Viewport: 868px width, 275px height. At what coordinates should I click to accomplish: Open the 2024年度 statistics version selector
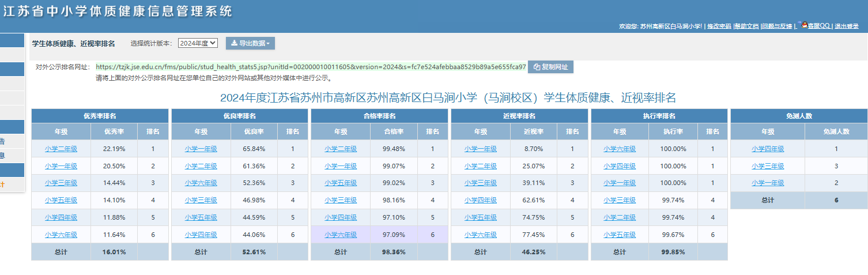pyautogui.click(x=198, y=43)
